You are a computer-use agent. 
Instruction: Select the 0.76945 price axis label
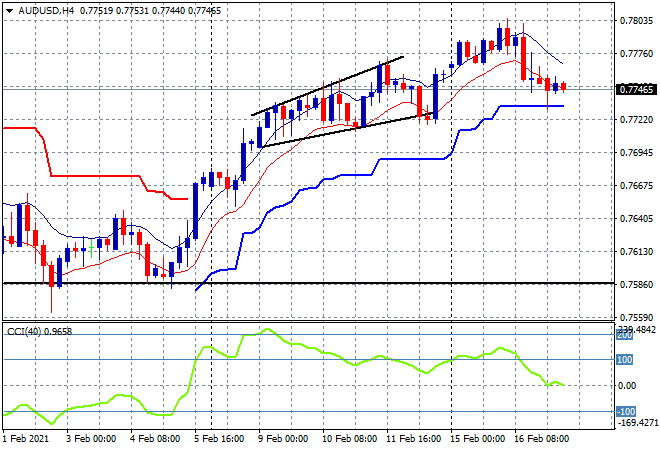(x=636, y=152)
